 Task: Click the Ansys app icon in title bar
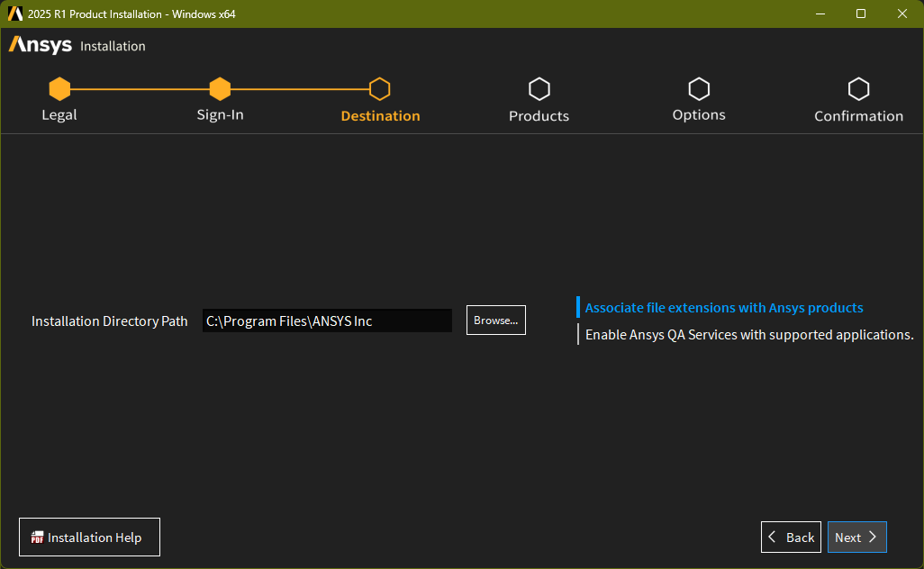pyautogui.click(x=14, y=14)
